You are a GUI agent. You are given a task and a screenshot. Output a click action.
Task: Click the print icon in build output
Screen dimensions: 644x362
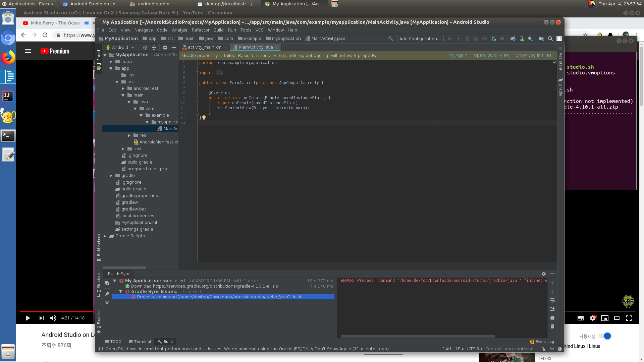pos(552,318)
